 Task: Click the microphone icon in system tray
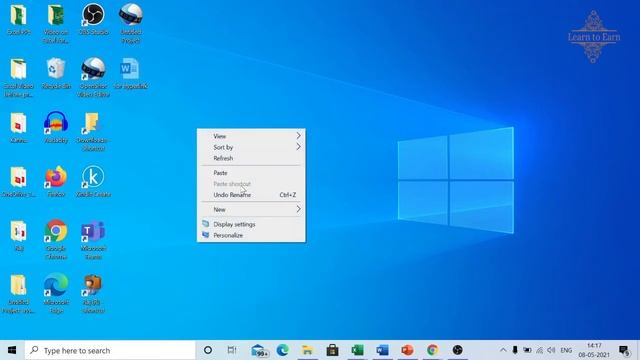point(515,350)
